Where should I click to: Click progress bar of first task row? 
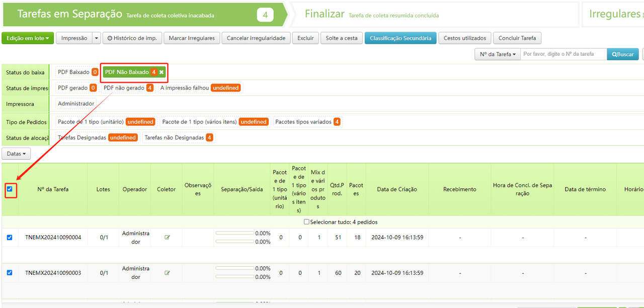tap(234, 233)
